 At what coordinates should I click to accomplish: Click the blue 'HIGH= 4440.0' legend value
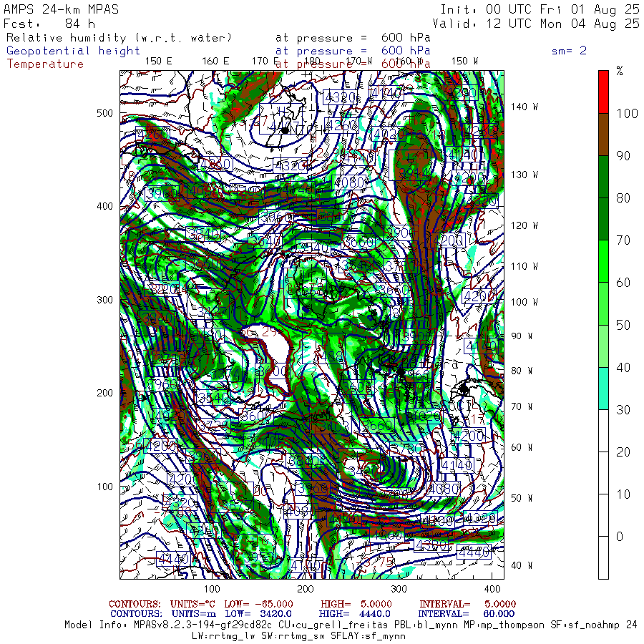click(x=355, y=614)
